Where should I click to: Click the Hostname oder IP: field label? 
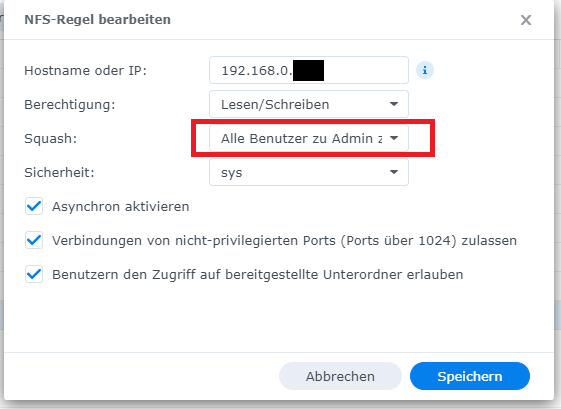click(86, 70)
